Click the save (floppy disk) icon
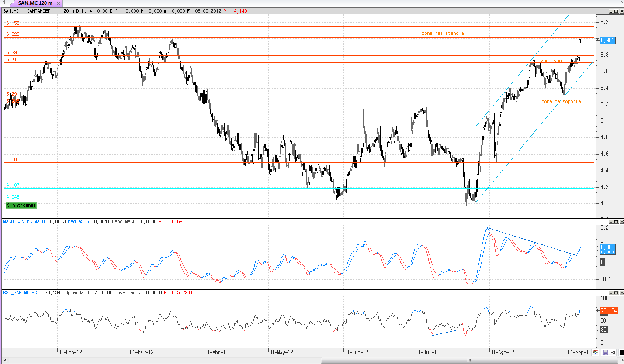 606,352
